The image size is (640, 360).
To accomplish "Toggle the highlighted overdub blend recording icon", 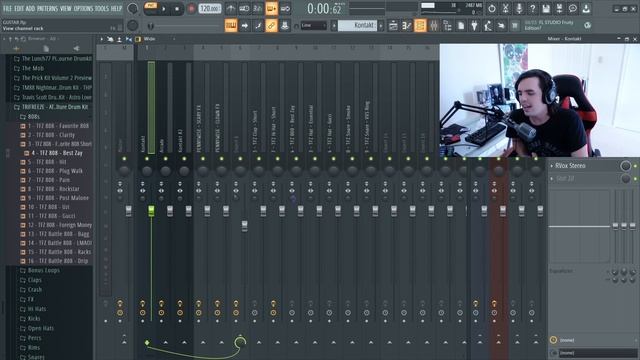I will (x=271, y=8).
